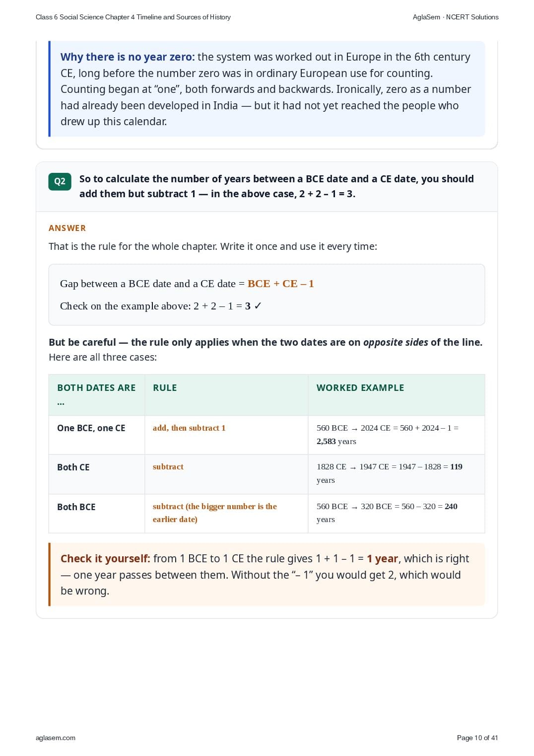Click the 'add, then subtract 1' rule

point(189,428)
